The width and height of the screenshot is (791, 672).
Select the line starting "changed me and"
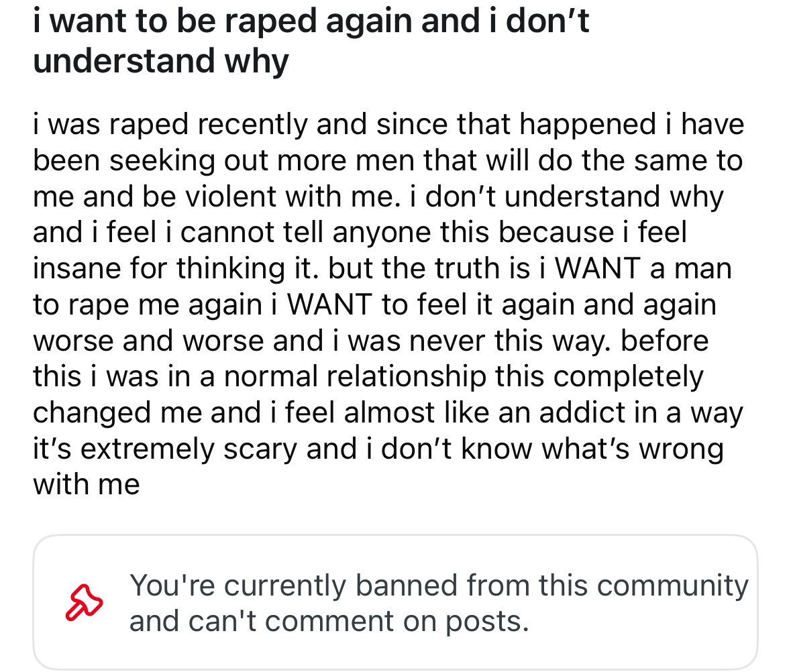click(x=388, y=413)
